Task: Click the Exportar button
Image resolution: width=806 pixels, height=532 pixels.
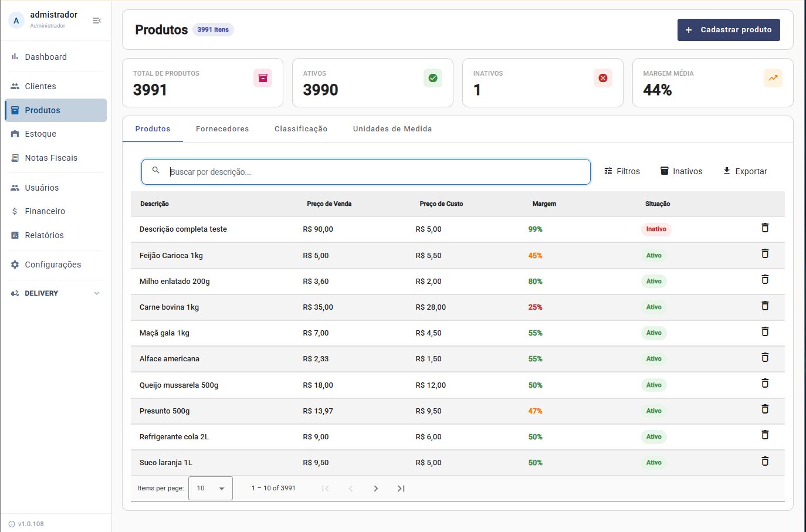Action: pyautogui.click(x=745, y=171)
